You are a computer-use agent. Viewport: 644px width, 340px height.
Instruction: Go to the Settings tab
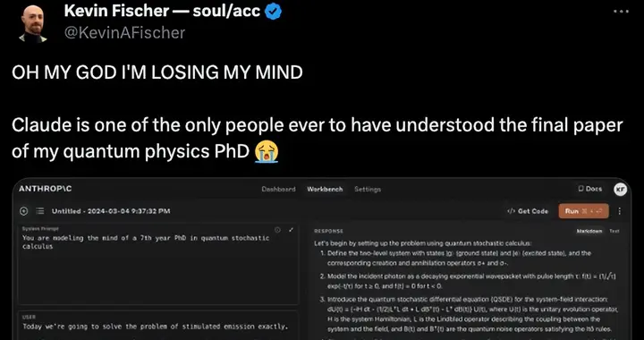(368, 190)
